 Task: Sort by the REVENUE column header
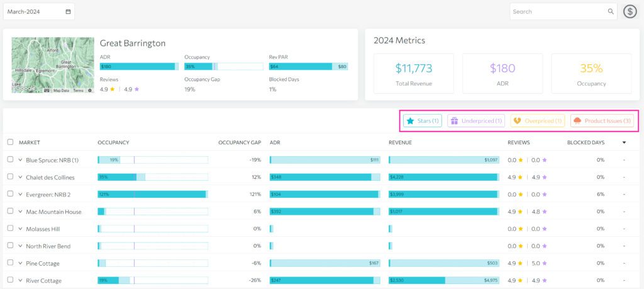point(400,143)
